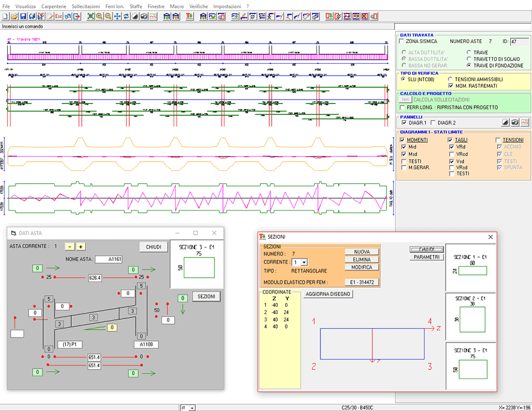The width and height of the screenshot is (532, 411).
Task: Select the TRAVETTO DI SOLAIO radio option
Action: tap(469, 59)
